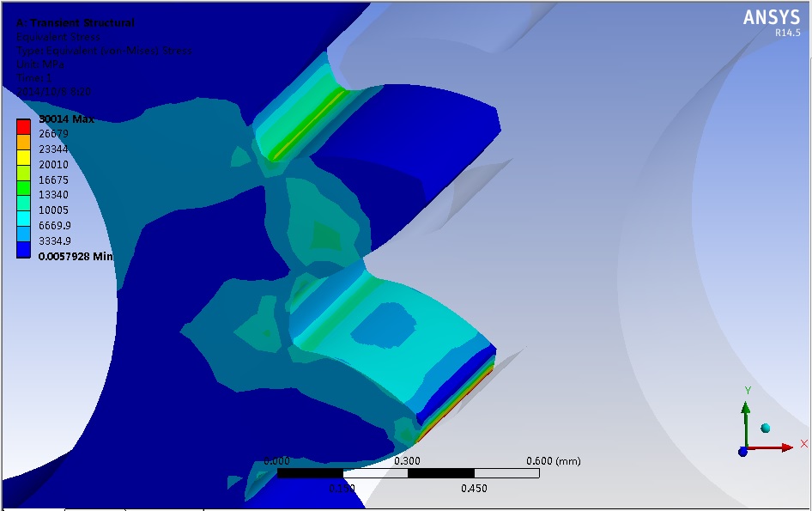Viewport: 812px width, 511px height.
Task: Click the R14.5 version text
Action: [x=787, y=33]
